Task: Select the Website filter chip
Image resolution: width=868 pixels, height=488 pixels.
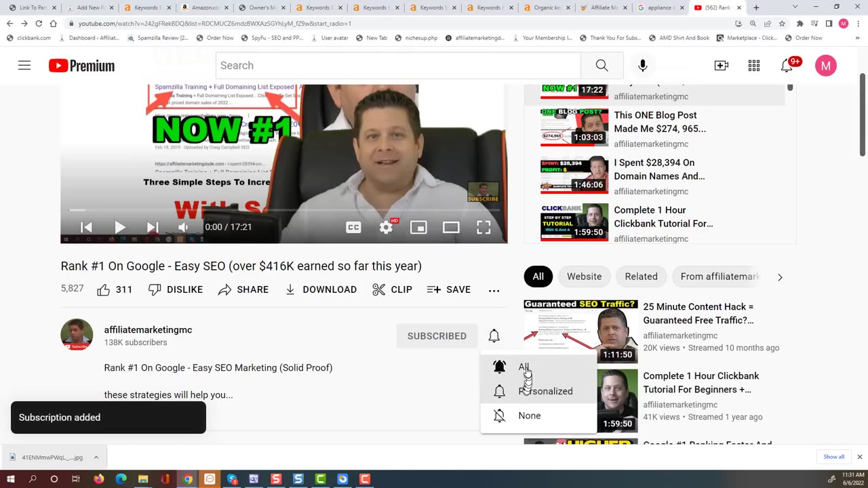Action: 584,277
